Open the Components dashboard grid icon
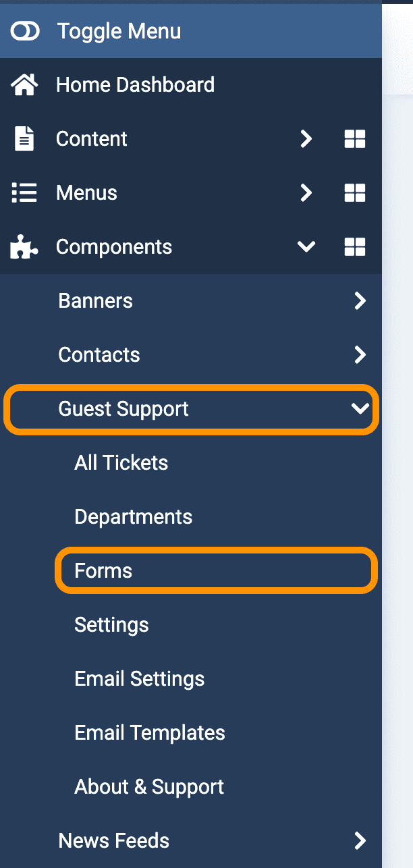Screen dimensions: 413x868 click(355, 247)
